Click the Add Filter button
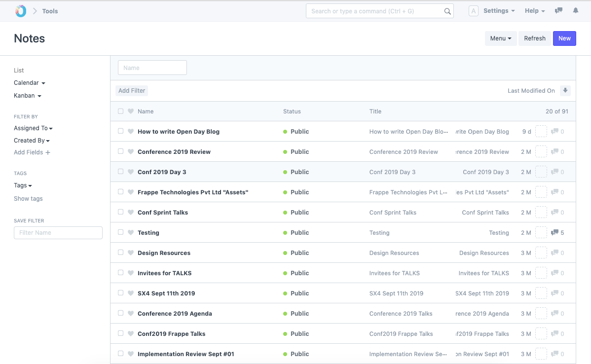 pos(132,90)
